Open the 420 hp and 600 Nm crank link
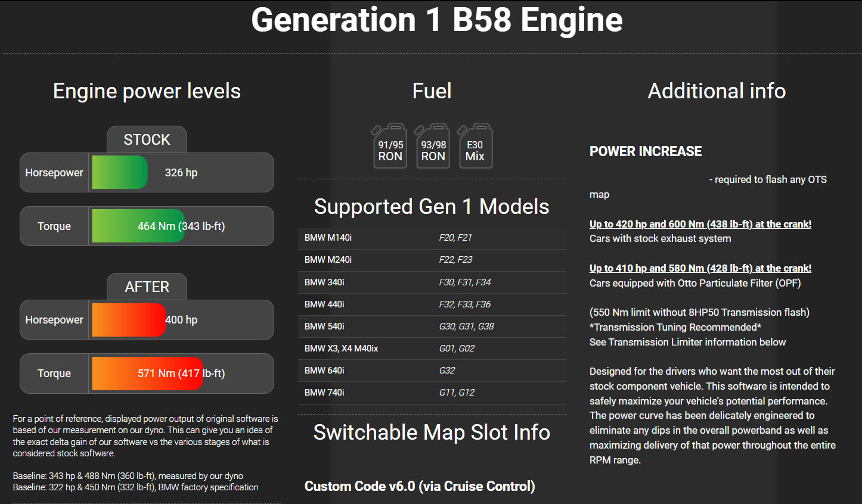This screenshot has width=862, height=504. click(700, 224)
